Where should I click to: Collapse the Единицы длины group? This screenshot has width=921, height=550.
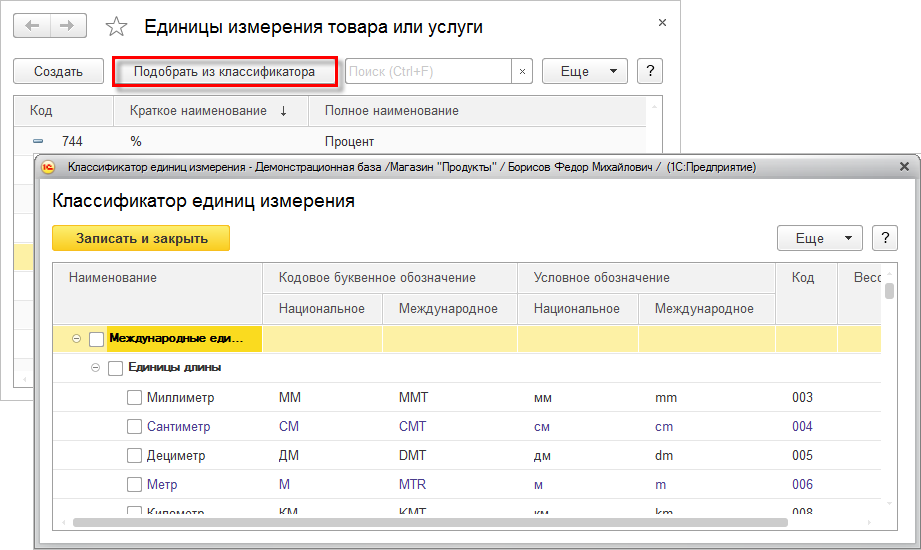[96, 368]
